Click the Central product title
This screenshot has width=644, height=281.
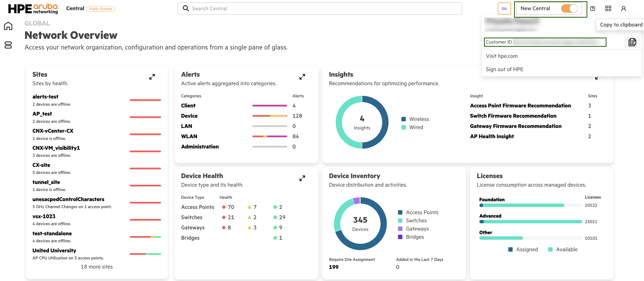click(75, 8)
